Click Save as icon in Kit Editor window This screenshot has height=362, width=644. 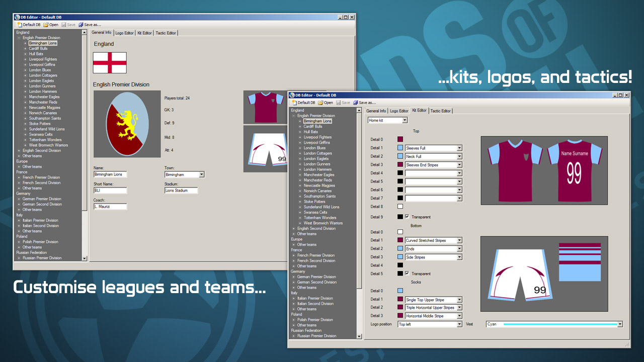tap(356, 103)
